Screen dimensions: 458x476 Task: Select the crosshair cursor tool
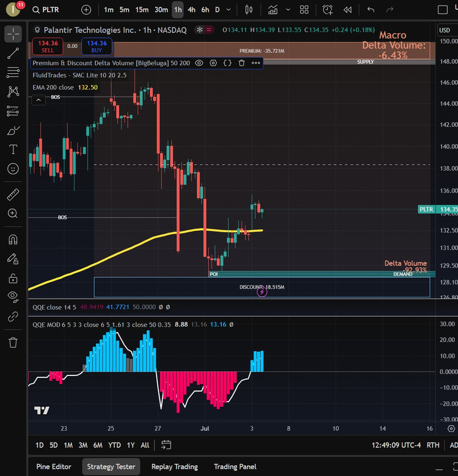[x=13, y=34]
